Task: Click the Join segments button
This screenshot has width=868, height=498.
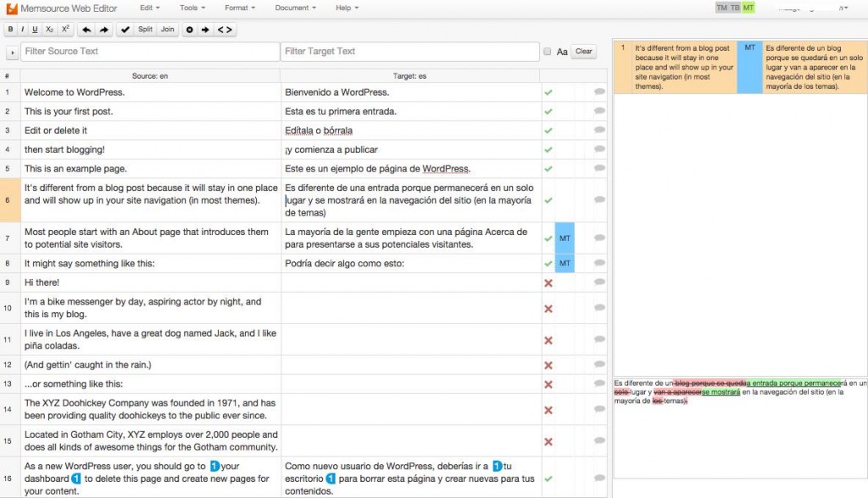Action: coord(167,30)
